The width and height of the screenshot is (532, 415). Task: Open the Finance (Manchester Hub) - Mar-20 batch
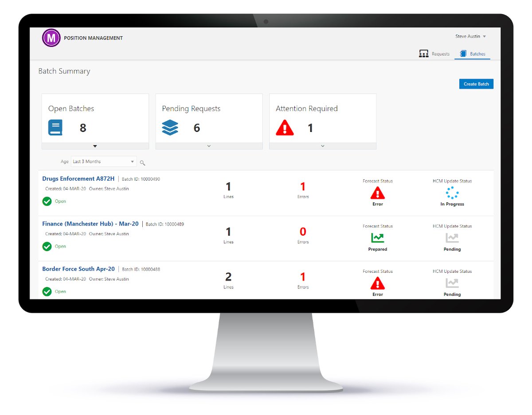pos(90,224)
